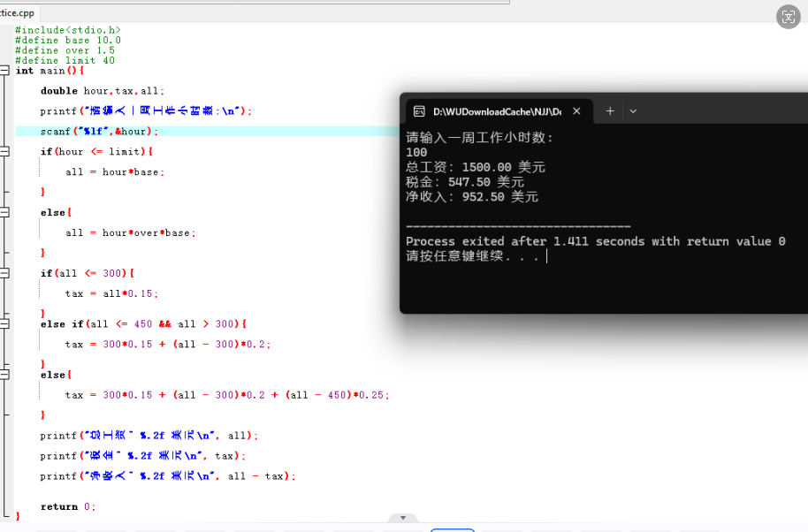The height and width of the screenshot is (532, 808).
Task: Click the terminal icon in the console tab
Action: click(x=419, y=111)
